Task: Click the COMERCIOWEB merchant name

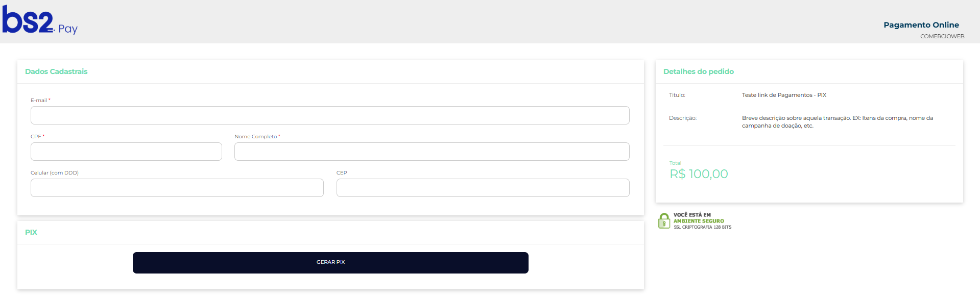Action: click(942, 37)
